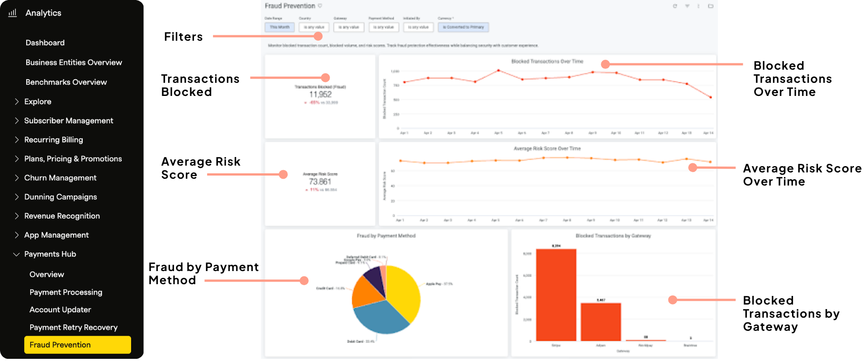This screenshot has height=362, width=868.
Task: Select the highlighted Fraud Prevention item
Action: point(78,345)
